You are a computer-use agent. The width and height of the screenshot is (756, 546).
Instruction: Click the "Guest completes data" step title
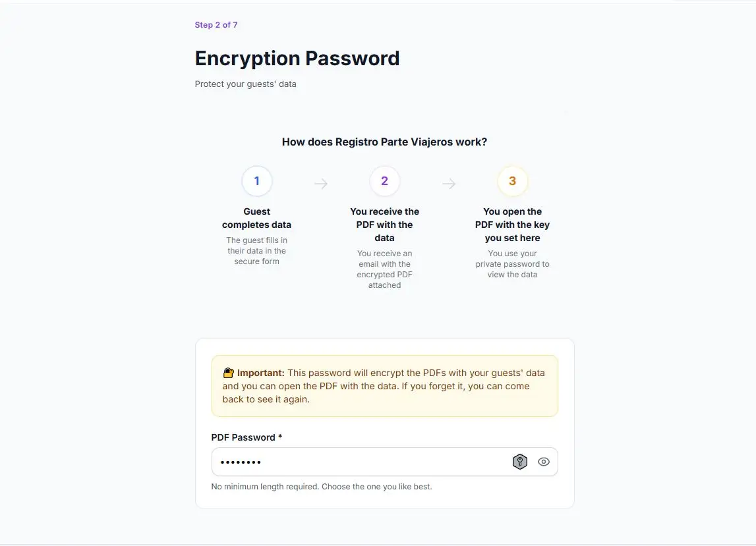(257, 218)
